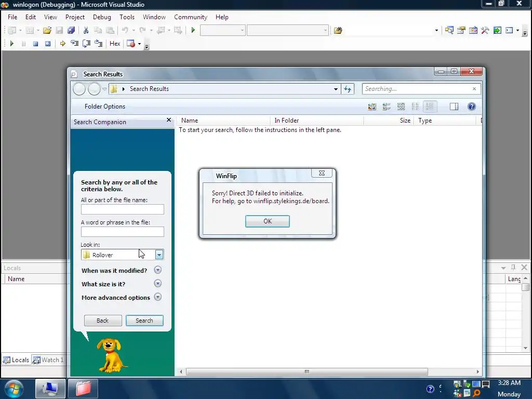Select the details view icon in Search Results
The image size is (532, 399).
click(x=430, y=107)
